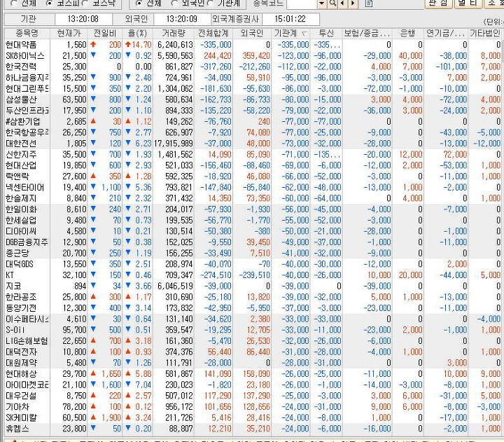Image resolution: width=504 pixels, height=442 pixels.
Task: Click the 관심 button at top right
Action: (438, 4)
